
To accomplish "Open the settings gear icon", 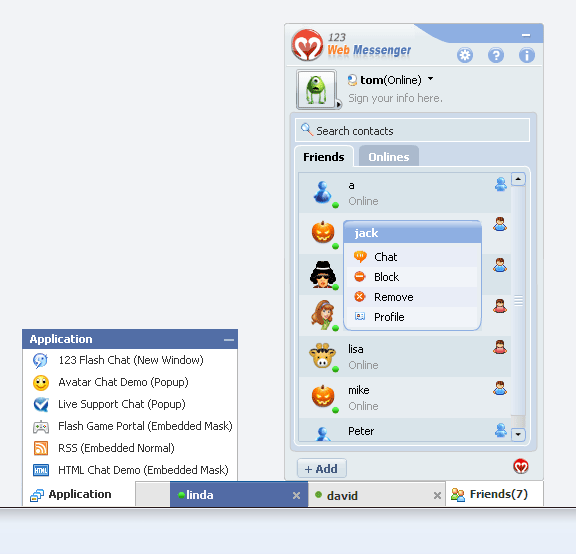I will 465,55.
